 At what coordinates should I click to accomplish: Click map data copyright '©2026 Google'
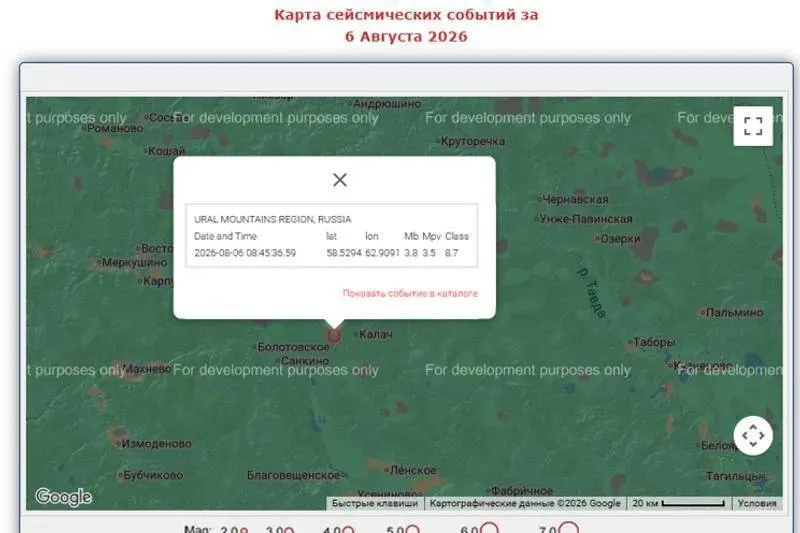(x=525, y=503)
